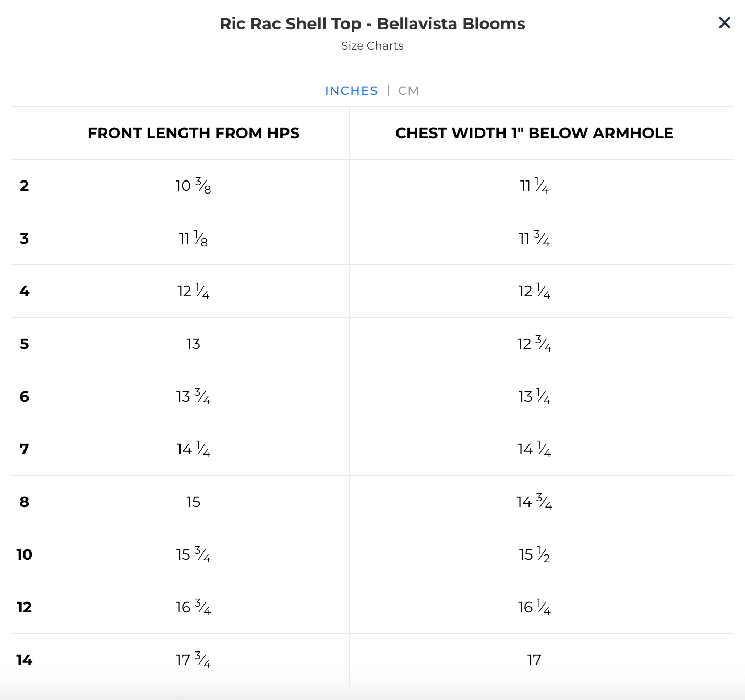Click size 14 chest width value 17
The width and height of the screenshot is (745, 700).
pos(534,660)
